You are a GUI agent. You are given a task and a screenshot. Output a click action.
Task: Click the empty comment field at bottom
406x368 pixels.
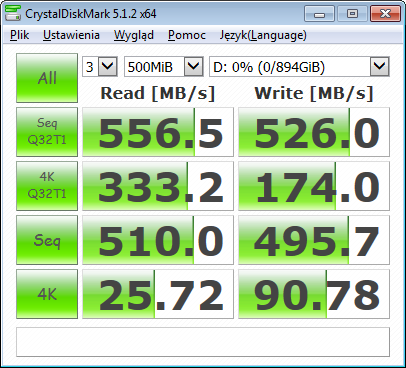click(x=203, y=342)
